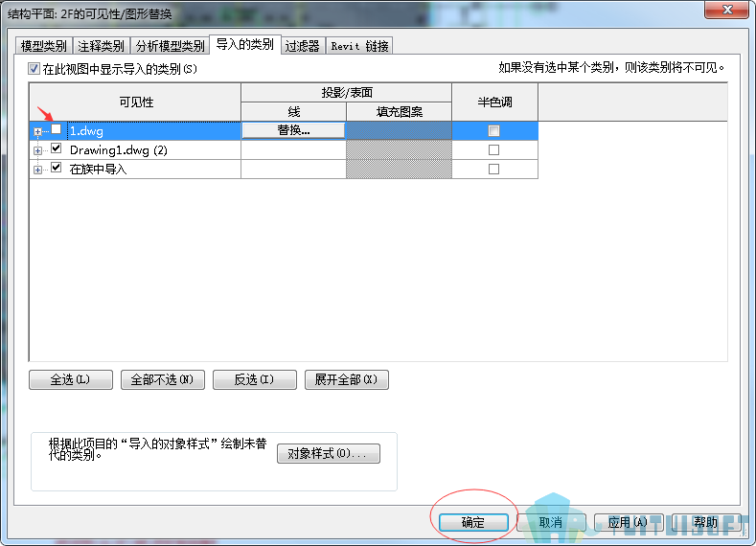Confirm with the 确定 button
The height and width of the screenshot is (546, 756).
coord(473,522)
